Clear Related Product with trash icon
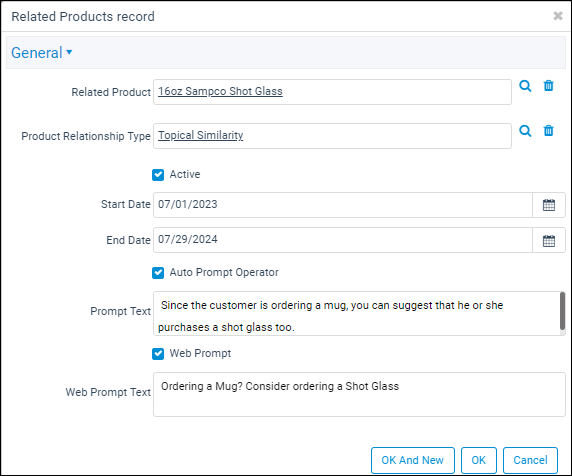This screenshot has height=476, width=572. point(548,86)
